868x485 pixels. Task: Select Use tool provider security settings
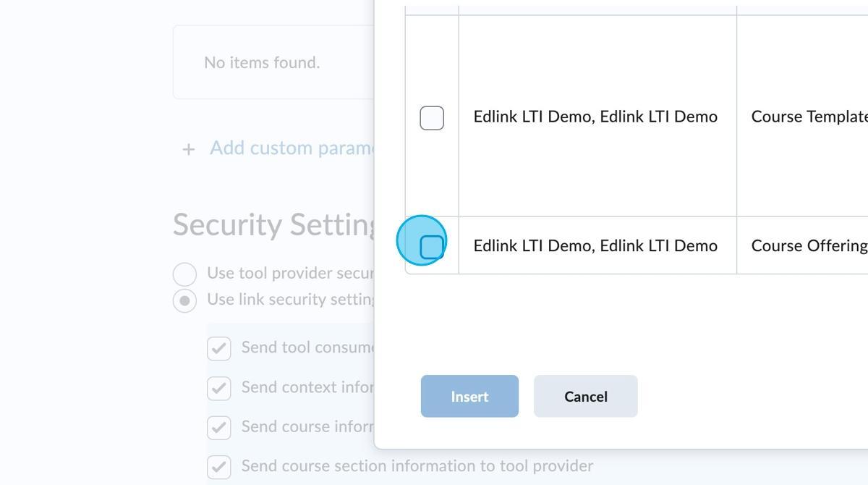coord(184,274)
